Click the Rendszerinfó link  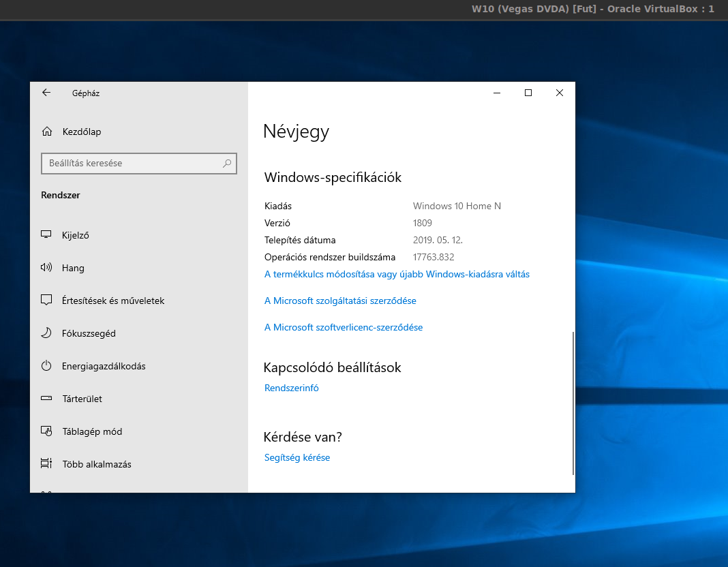point(291,388)
